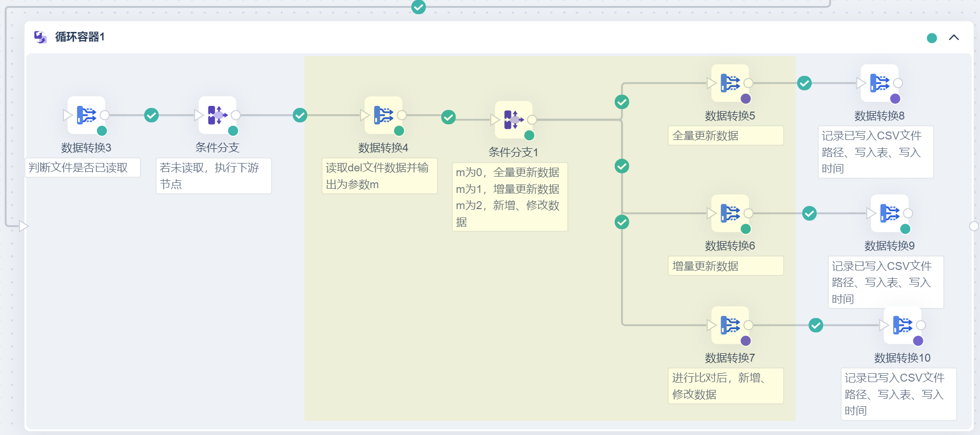Click the 数据转换10 node label
This screenshot has width=980, height=435.
click(902, 358)
